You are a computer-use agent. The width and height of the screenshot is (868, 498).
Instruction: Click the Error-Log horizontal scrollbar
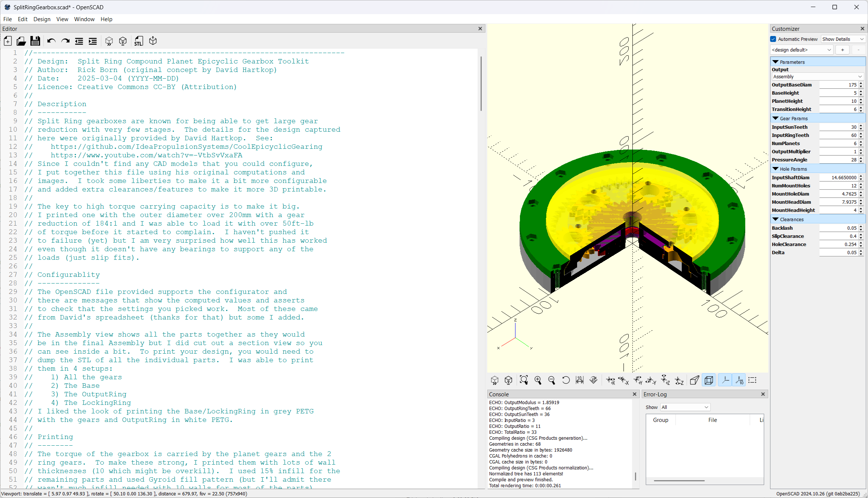[679, 481]
